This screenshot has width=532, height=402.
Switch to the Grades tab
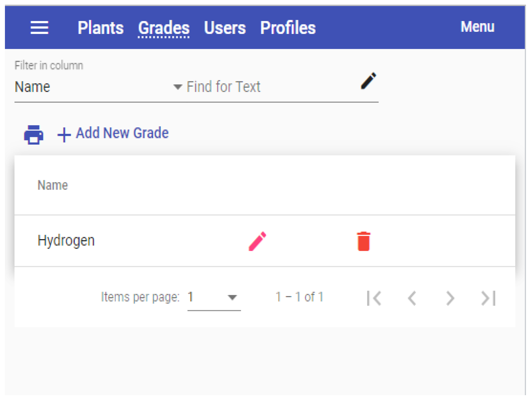coord(164,28)
